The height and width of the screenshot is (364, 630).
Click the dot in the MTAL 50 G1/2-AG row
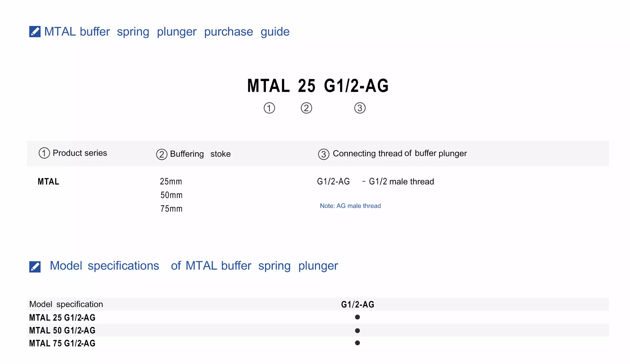(x=357, y=331)
